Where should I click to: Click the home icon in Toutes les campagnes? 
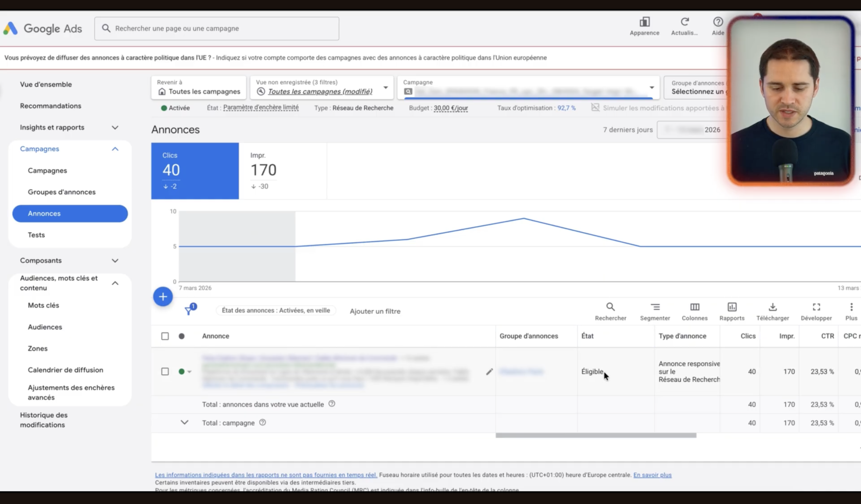162,91
